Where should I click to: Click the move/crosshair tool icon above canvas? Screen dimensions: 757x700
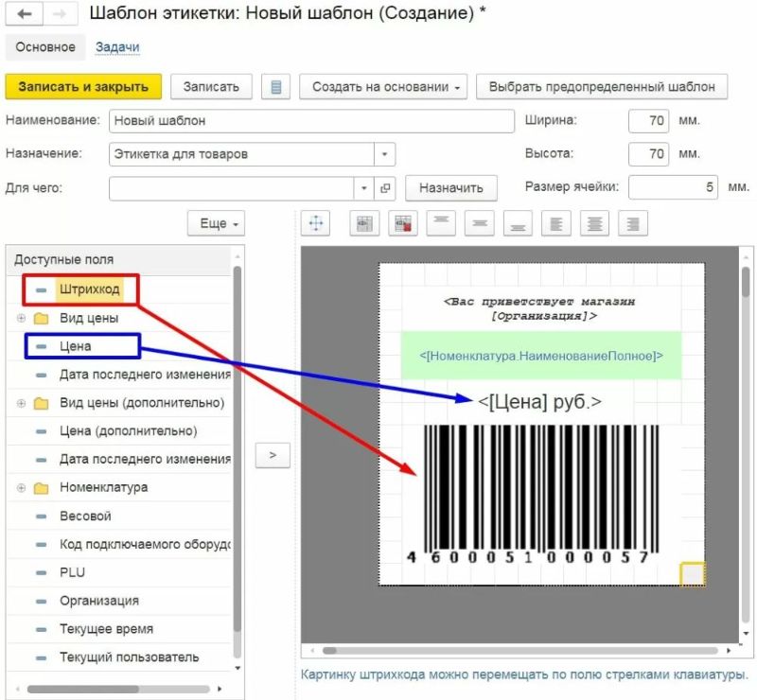point(316,223)
